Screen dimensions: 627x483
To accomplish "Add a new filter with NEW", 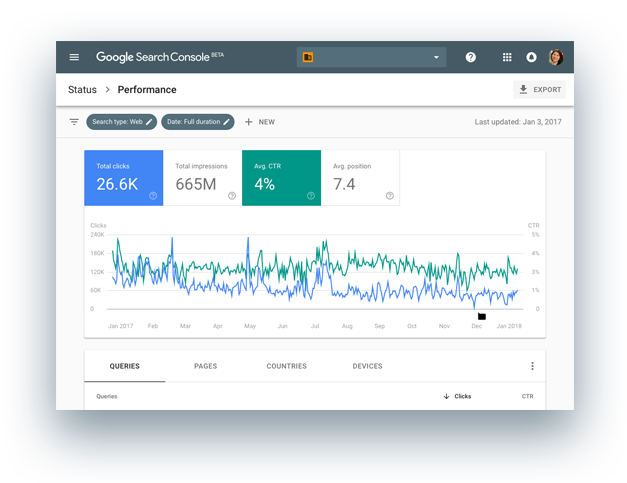I will [x=259, y=122].
